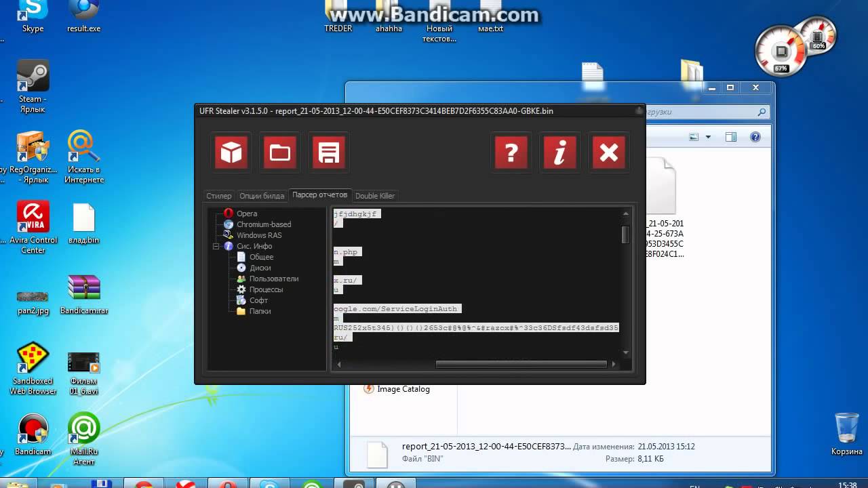Click the "n.php" line in report
This screenshot has width=868, height=488.
pos(347,251)
